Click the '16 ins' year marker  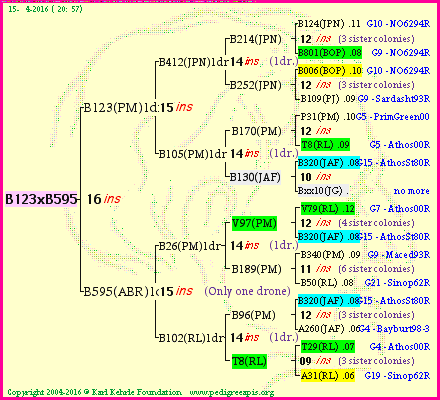[x=104, y=199]
